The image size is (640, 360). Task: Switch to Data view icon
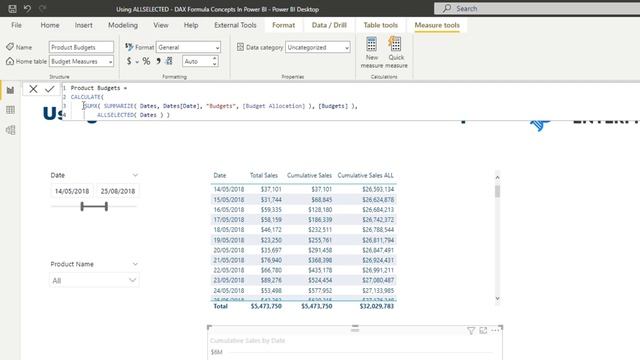[x=10, y=110]
